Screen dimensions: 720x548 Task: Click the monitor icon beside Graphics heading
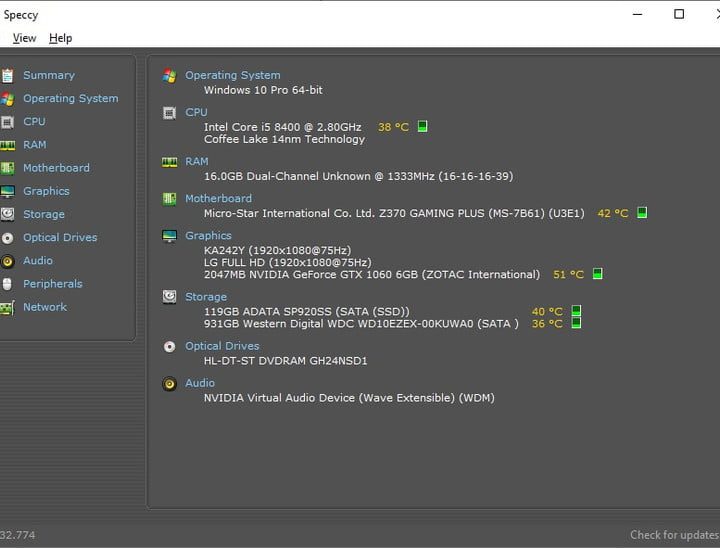[169, 236]
